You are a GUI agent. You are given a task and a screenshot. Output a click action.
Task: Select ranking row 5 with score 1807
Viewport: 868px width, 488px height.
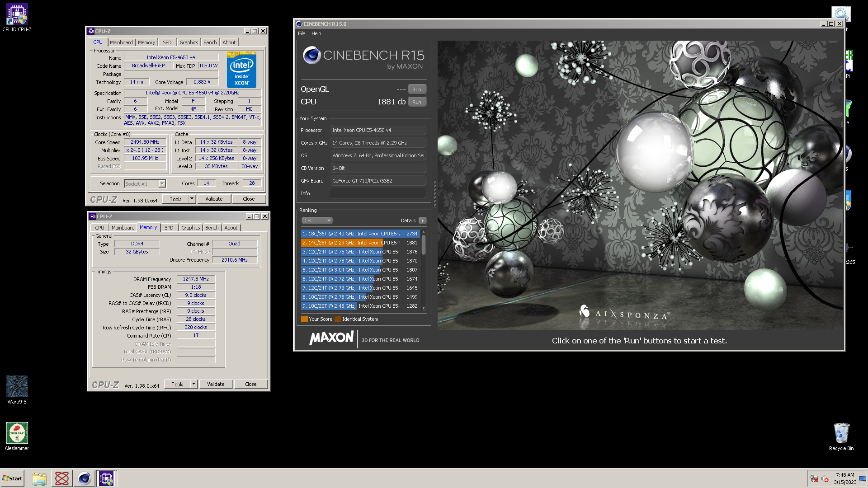[x=360, y=270]
